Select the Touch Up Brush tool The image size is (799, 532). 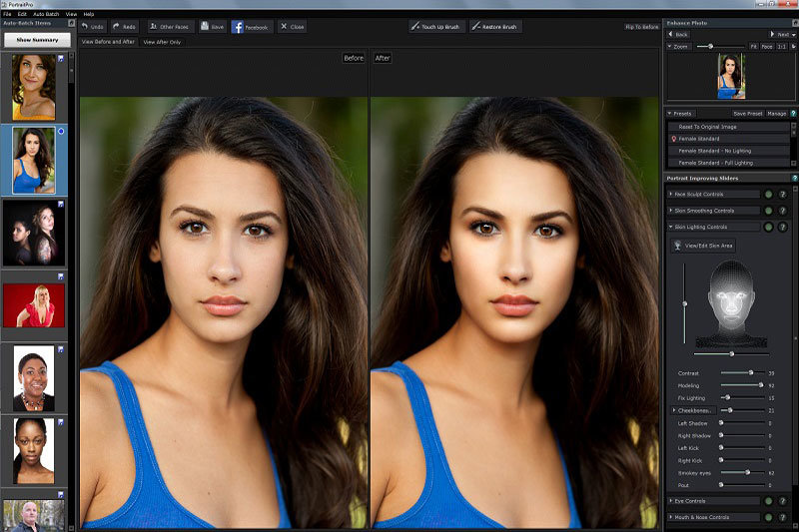(x=436, y=27)
